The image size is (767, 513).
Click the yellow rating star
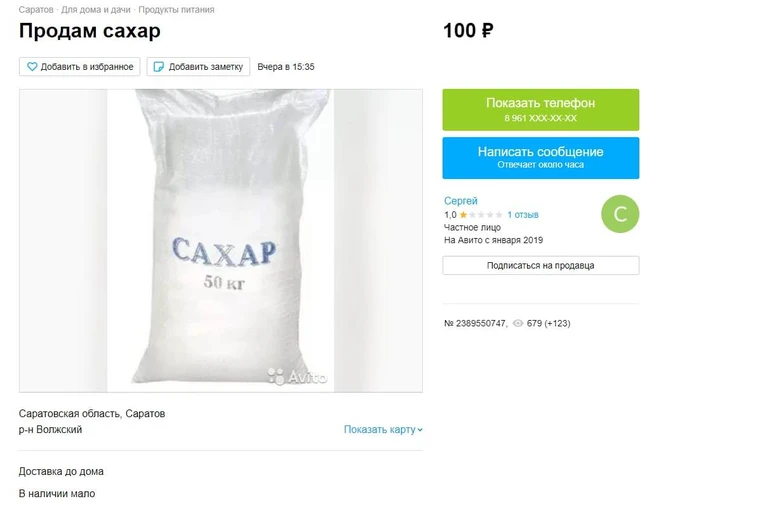tap(463, 215)
